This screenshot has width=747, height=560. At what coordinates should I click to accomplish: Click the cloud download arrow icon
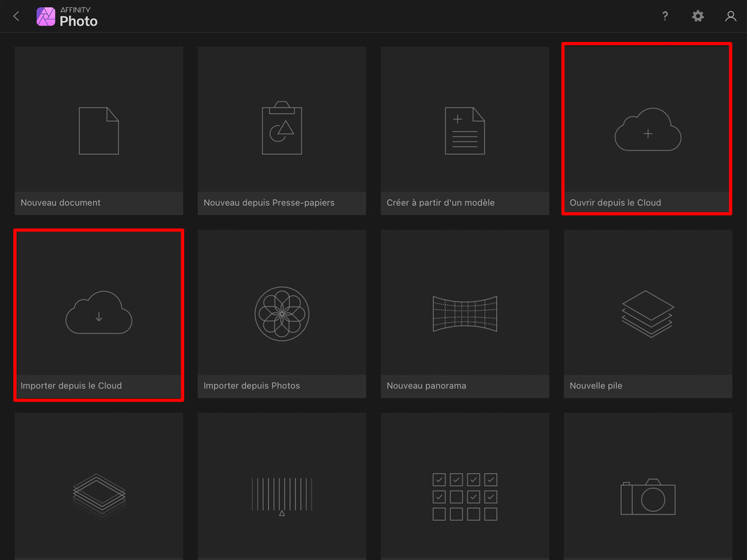pyautogui.click(x=99, y=312)
